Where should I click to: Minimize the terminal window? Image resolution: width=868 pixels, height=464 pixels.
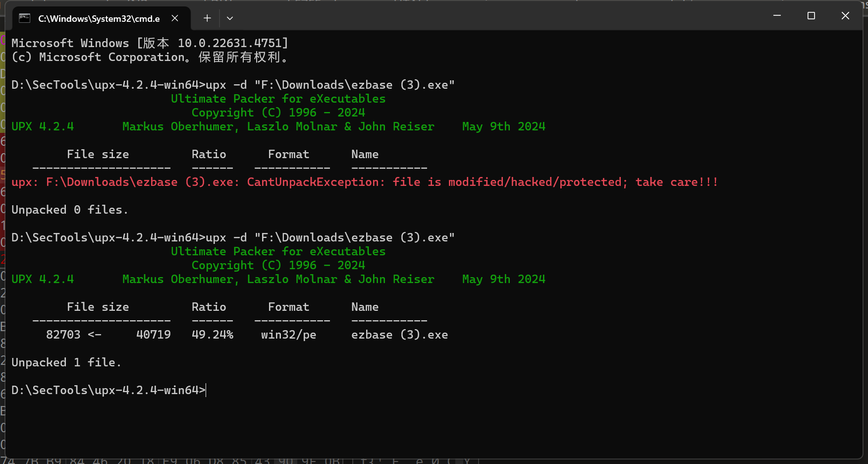point(777,16)
